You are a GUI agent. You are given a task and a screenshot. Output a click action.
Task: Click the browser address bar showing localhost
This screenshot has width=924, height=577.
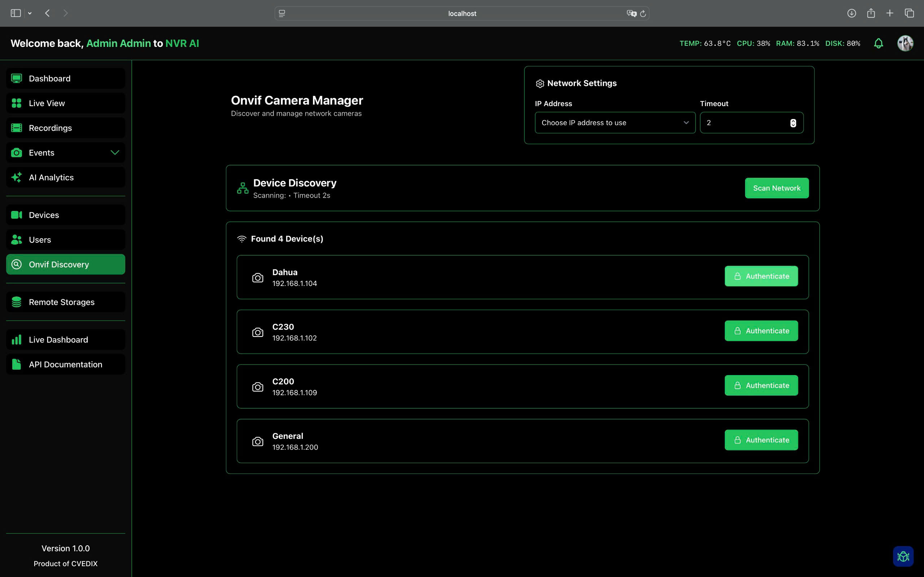tap(462, 13)
